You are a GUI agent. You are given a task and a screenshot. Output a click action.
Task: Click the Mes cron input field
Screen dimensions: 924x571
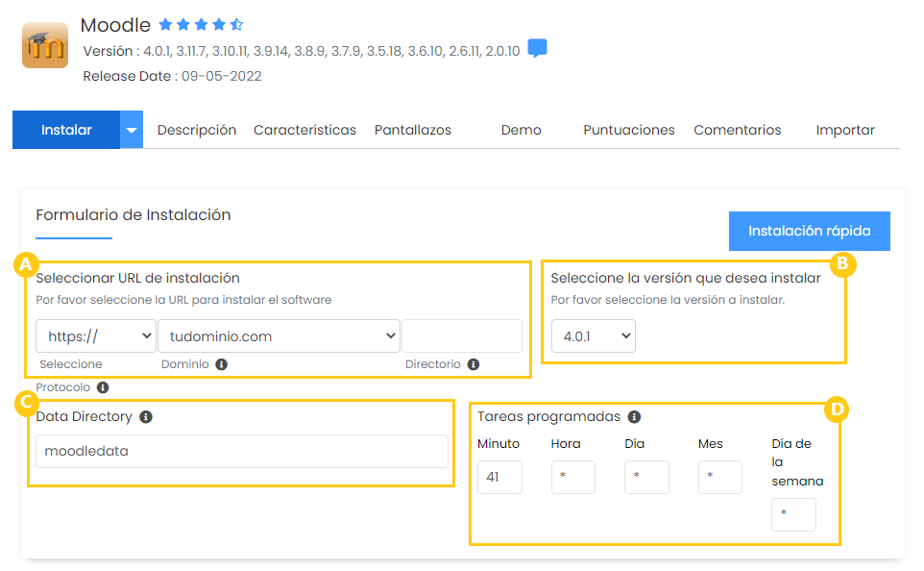720,477
